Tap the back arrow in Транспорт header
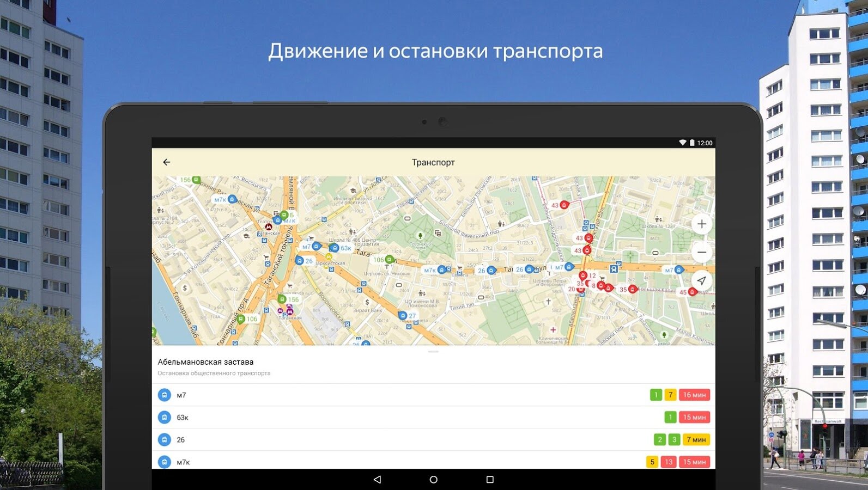The image size is (868, 490). pos(167,162)
